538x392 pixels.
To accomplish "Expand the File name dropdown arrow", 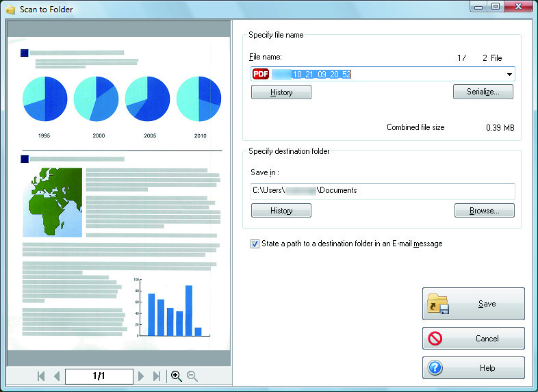I will (x=509, y=74).
